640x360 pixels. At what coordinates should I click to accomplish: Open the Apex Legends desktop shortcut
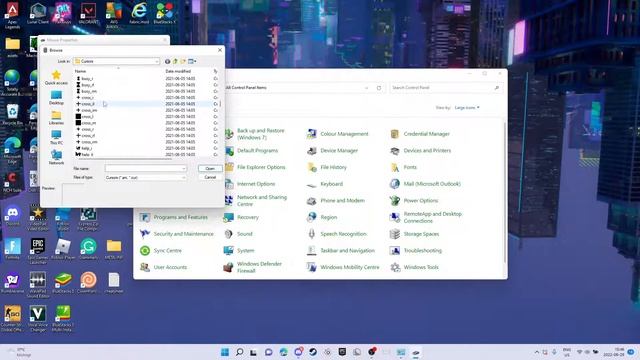coord(12,16)
